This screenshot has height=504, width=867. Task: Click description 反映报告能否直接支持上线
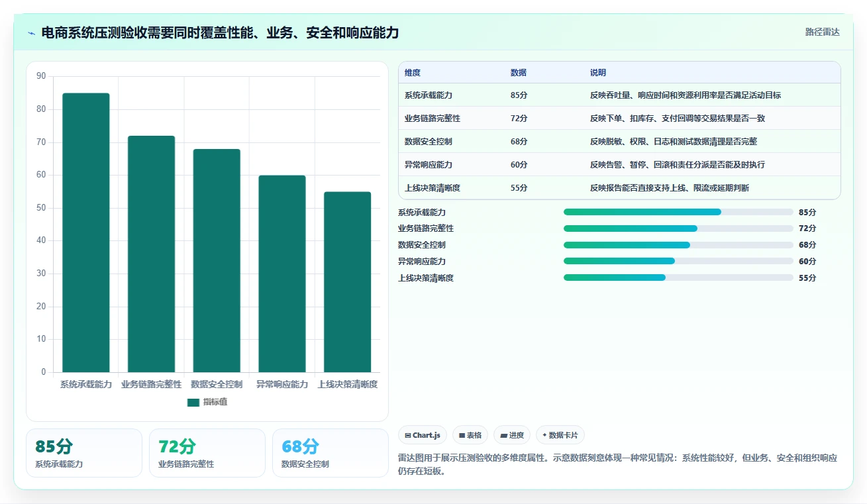point(670,188)
